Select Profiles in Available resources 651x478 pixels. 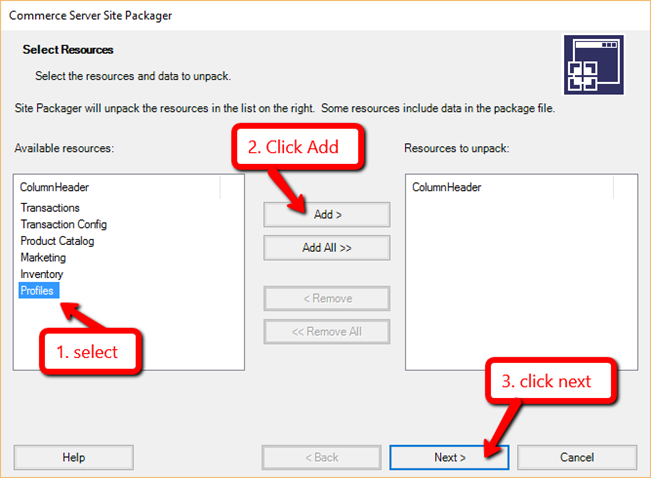pos(39,290)
